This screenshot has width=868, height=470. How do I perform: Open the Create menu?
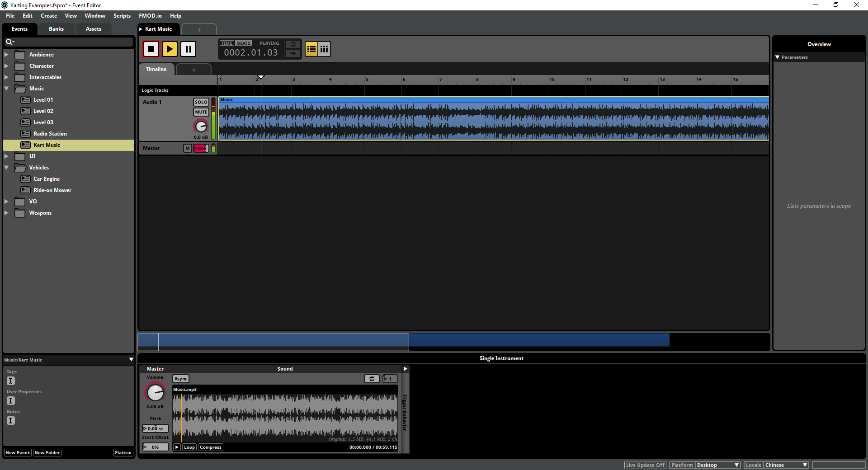click(49, 16)
